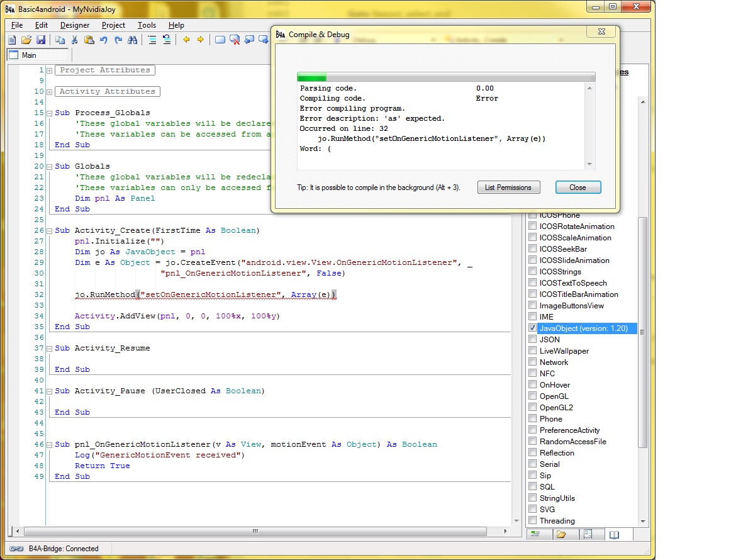Open a project using the folder icon
The image size is (731, 560).
coord(26,40)
